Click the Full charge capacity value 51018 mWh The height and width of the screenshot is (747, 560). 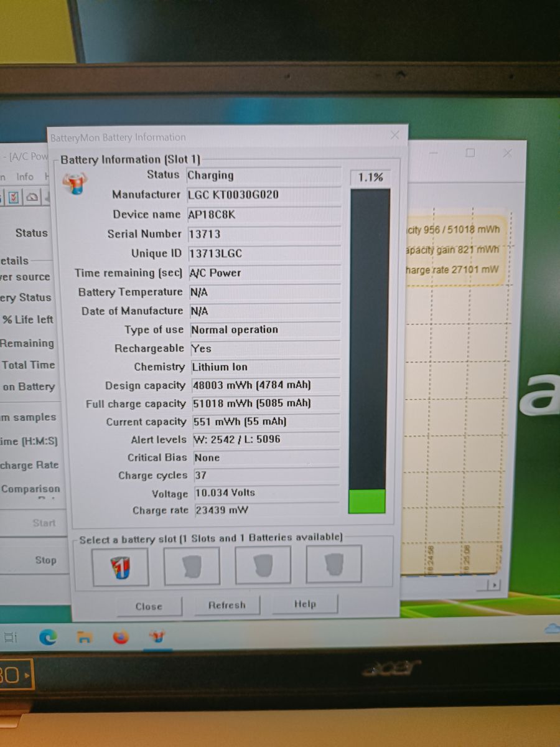click(x=265, y=403)
